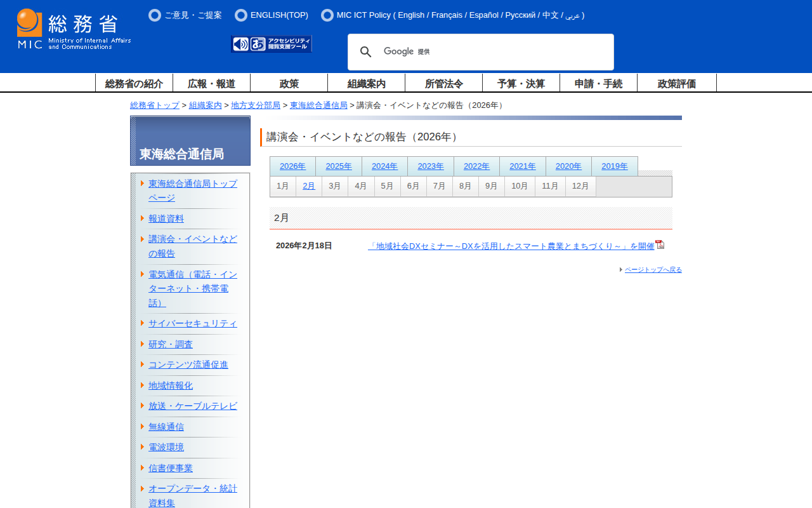Open サイバーセキュリティ sidebar link

(193, 323)
